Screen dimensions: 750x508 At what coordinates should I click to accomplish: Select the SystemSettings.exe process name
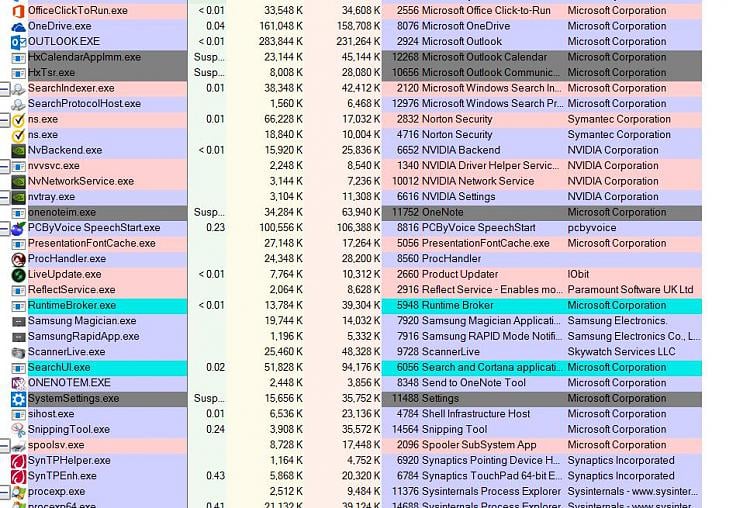(73, 398)
